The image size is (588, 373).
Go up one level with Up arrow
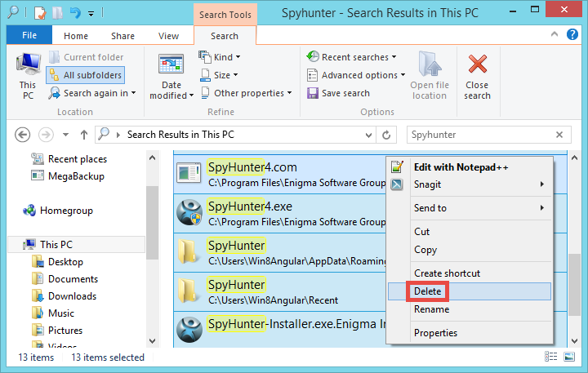pyautogui.click(x=84, y=135)
